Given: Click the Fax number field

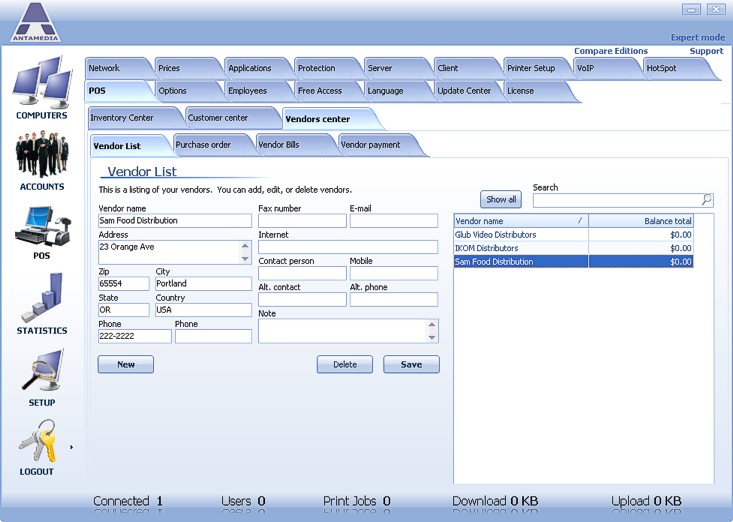Looking at the screenshot, I should pos(302,221).
